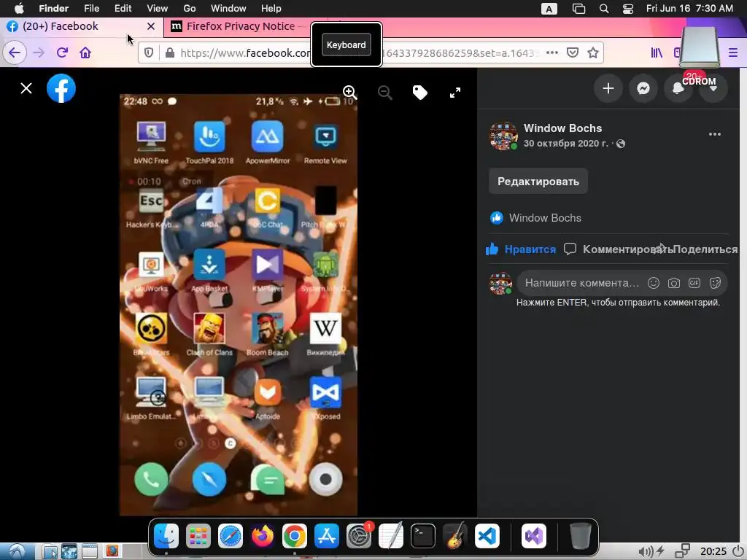The image size is (747, 560).
Task: Open the Finder menu
Action: click(54, 8)
